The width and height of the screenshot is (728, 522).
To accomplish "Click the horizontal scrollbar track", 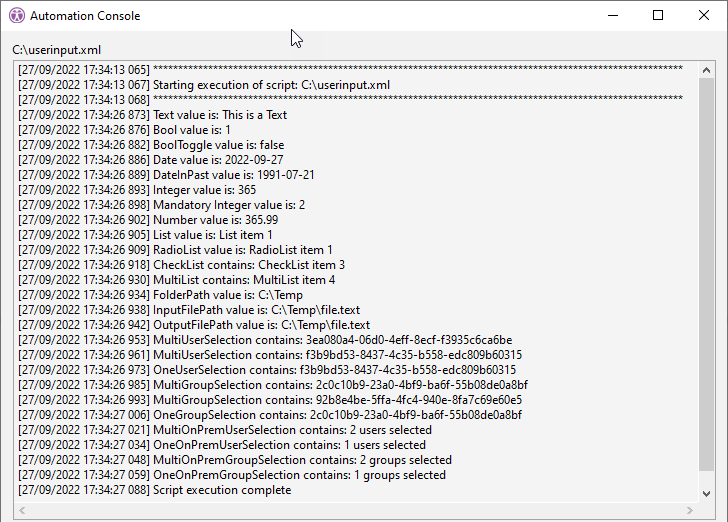I will (357, 510).
